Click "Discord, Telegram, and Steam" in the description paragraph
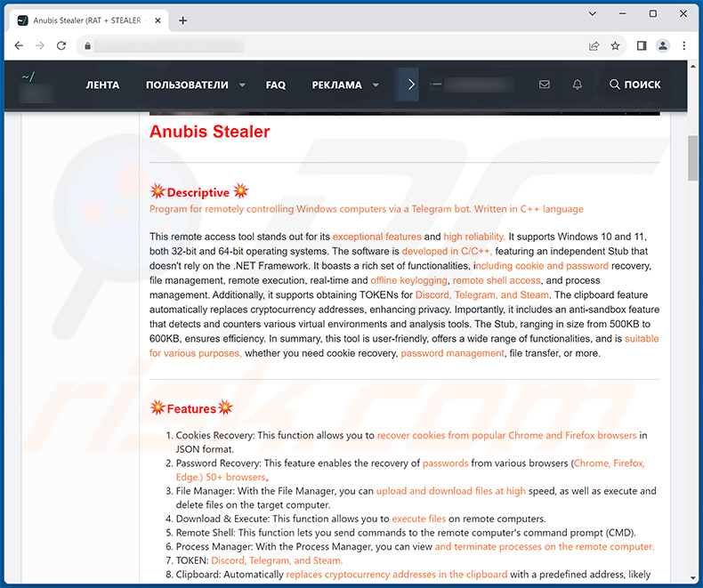This screenshot has height=588, width=703. (x=482, y=295)
